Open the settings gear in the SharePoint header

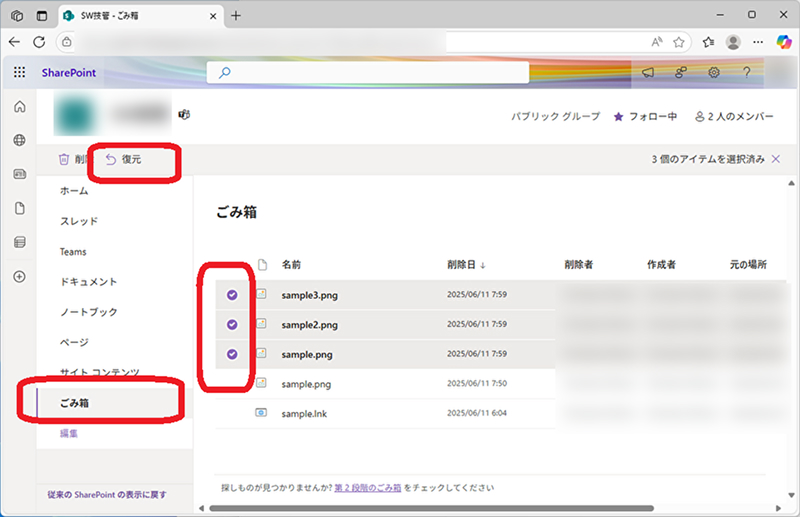coord(714,72)
